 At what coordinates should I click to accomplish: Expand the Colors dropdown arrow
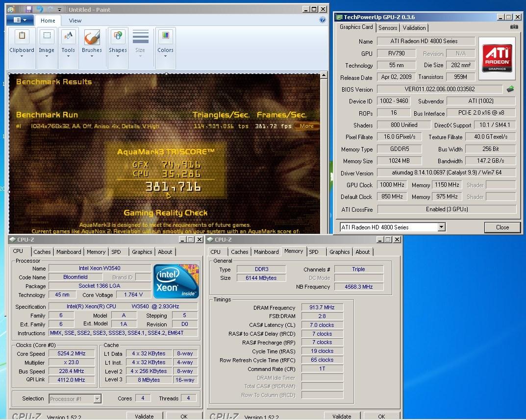(165, 56)
